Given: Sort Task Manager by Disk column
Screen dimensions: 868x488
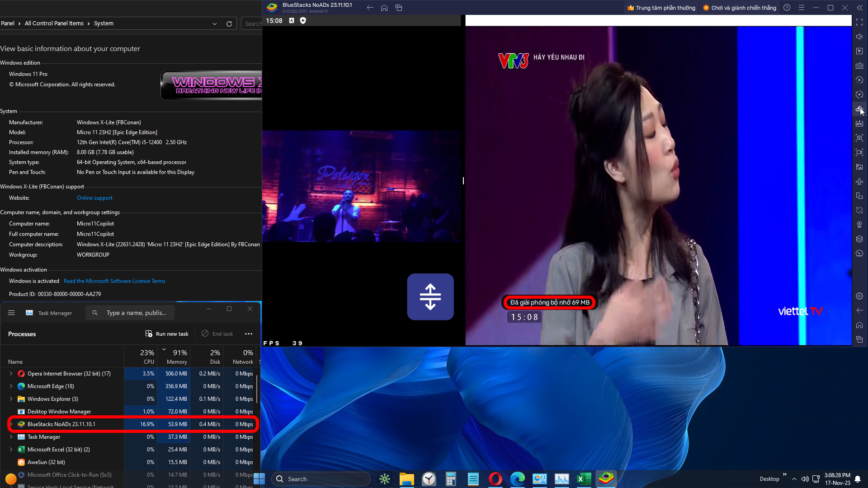Looking at the screenshot, I should (x=207, y=357).
